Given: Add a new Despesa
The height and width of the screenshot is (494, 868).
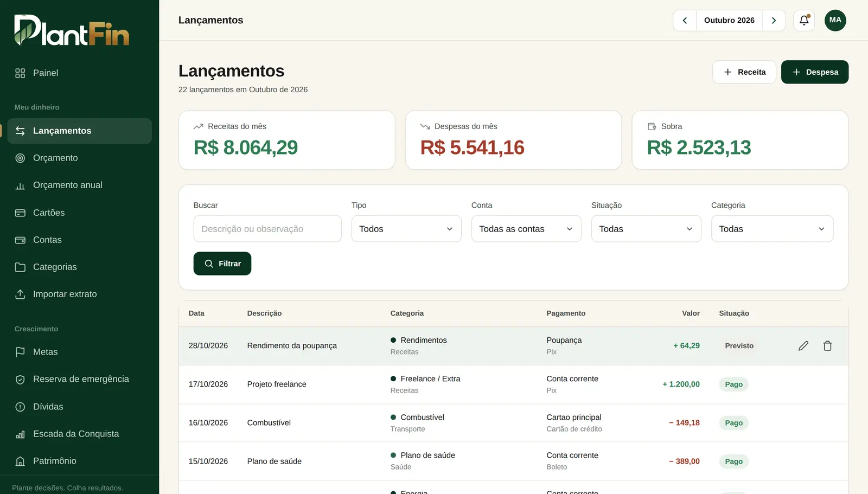Looking at the screenshot, I should click(815, 72).
